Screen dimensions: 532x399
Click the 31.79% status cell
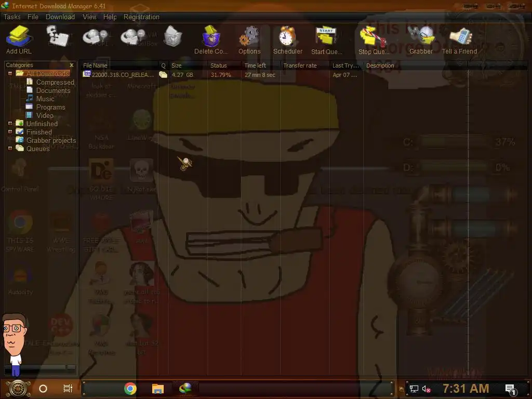[220, 75]
